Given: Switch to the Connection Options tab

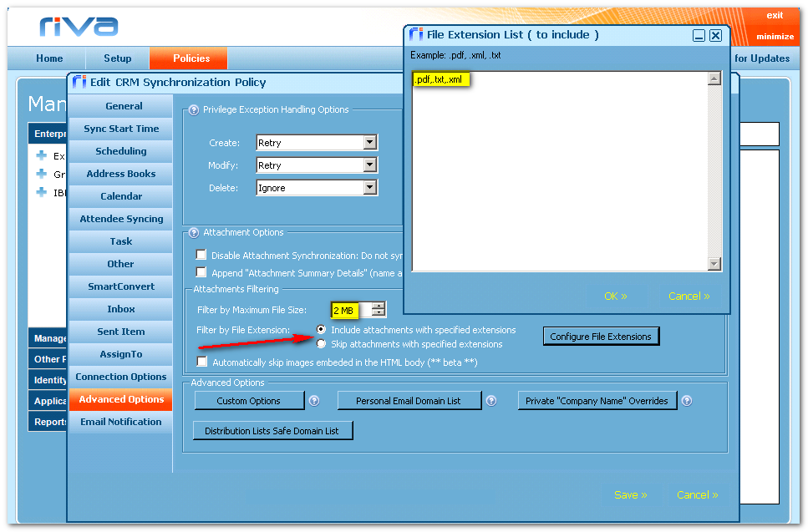Looking at the screenshot, I should point(120,377).
